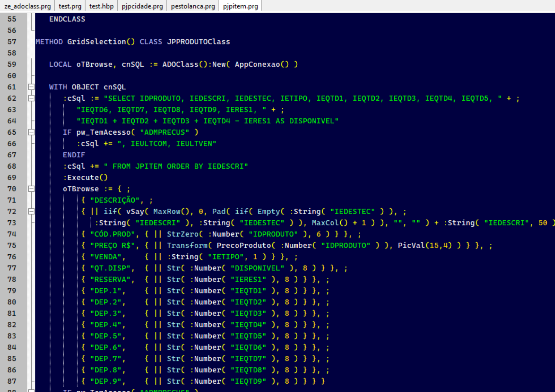Click the "DEP.7" column title string
The image size is (555, 392).
tap(106, 358)
